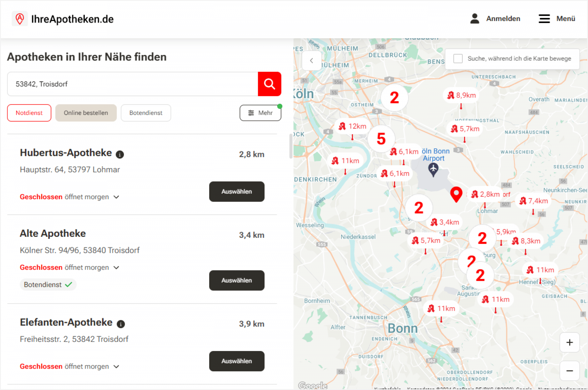Enable search while moving the map checkbox
Image resolution: width=588 pixels, height=390 pixels.
(458, 59)
